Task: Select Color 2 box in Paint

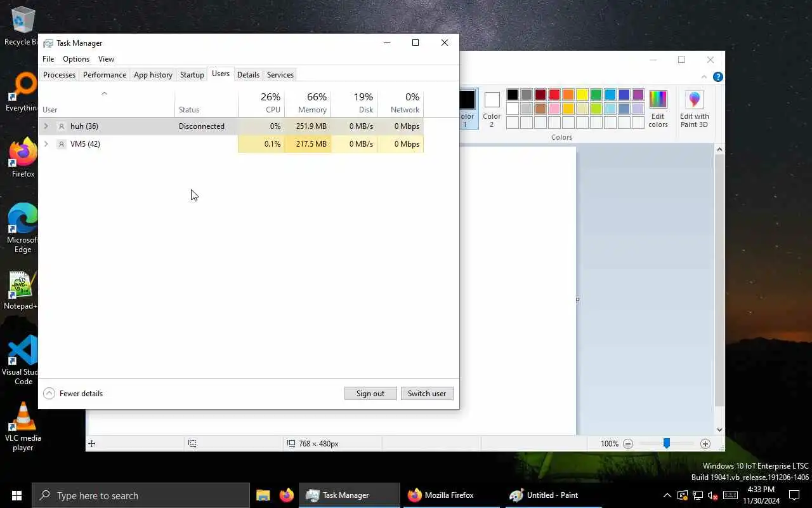Action: click(x=492, y=109)
